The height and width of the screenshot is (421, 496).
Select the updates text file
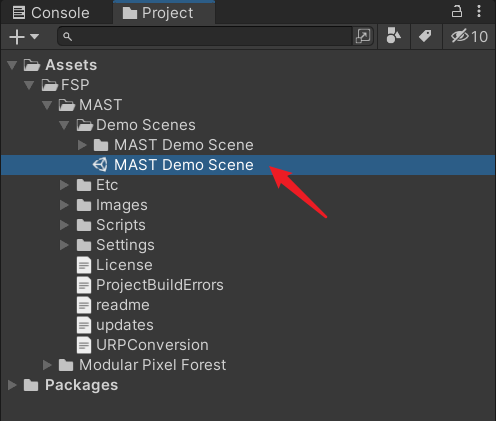pos(125,325)
